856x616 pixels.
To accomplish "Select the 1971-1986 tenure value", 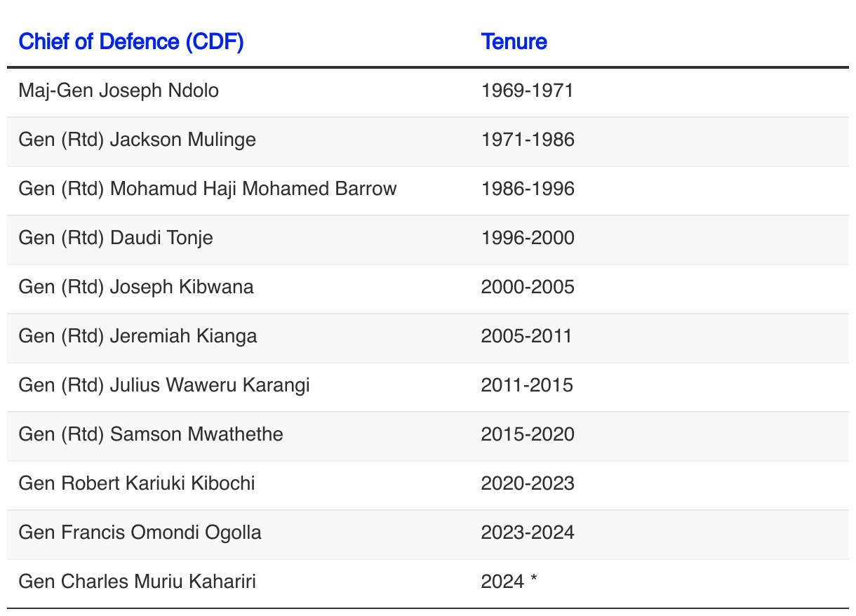I will pyautogui.click(x=528, y=140).
